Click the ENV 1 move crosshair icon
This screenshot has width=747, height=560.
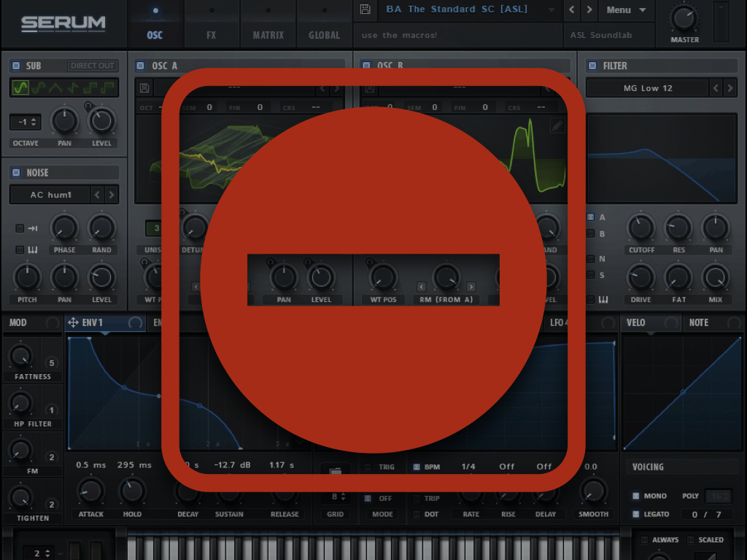(x=73, y=322)
